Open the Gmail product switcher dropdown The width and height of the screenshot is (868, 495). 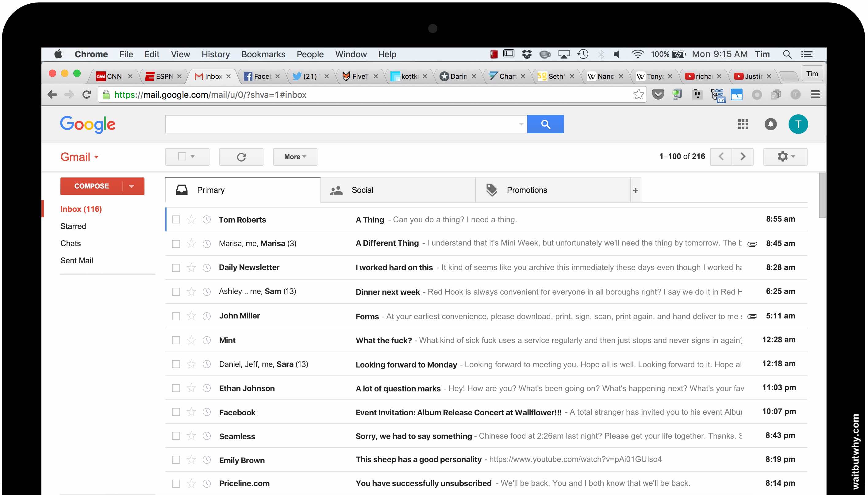79,157
